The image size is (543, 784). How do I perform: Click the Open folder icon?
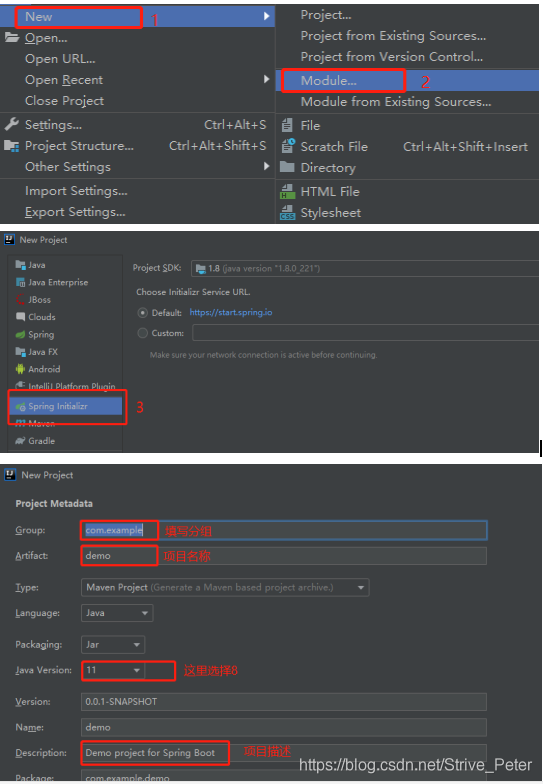12,38
